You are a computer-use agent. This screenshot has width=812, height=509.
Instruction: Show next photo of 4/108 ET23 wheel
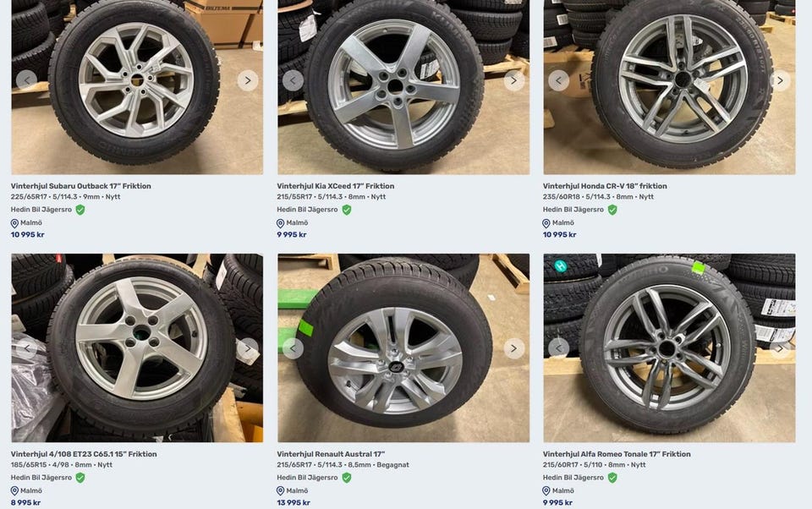tap(247, 348)
